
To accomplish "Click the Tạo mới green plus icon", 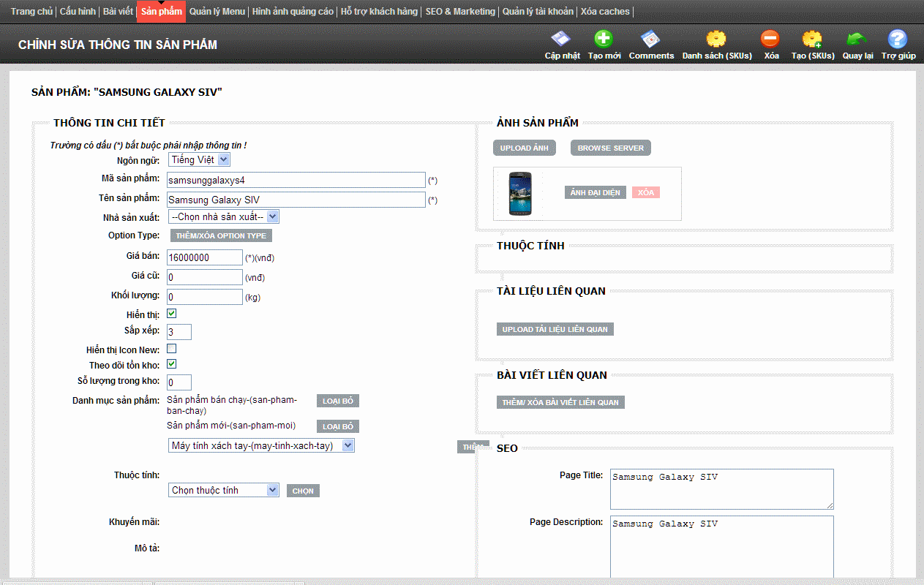I will [604, 39].
